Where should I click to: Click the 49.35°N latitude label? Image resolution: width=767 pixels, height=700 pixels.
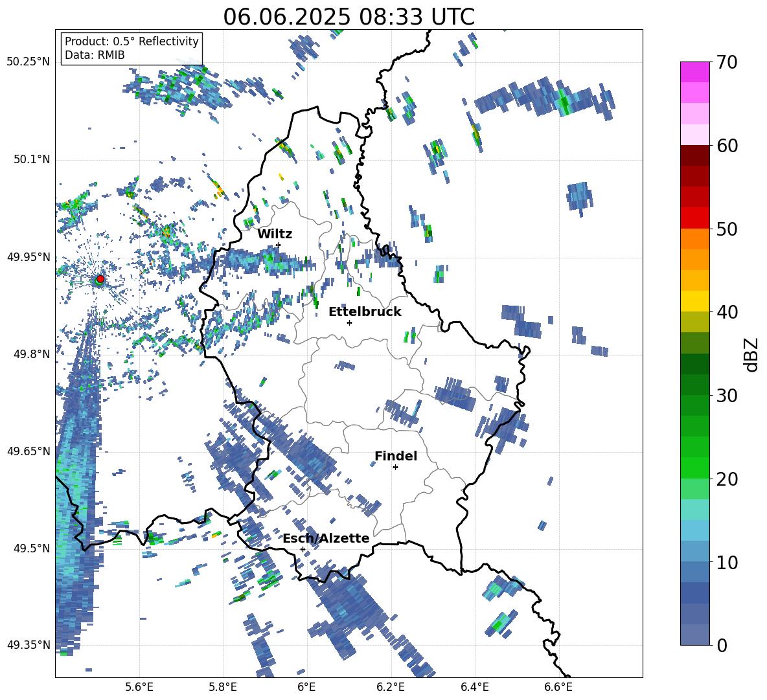[29, 645]
